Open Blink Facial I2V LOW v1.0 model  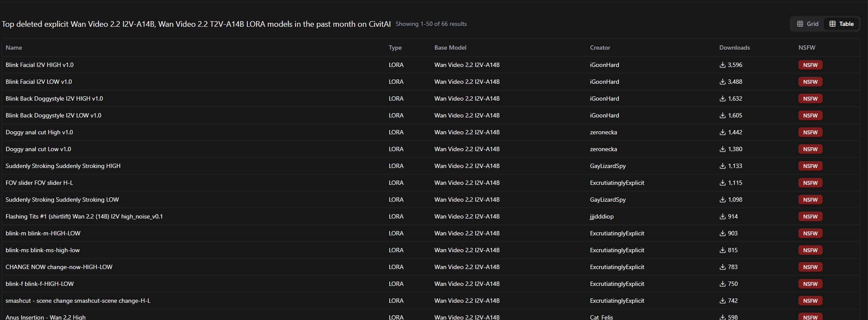tap(38, 82)
